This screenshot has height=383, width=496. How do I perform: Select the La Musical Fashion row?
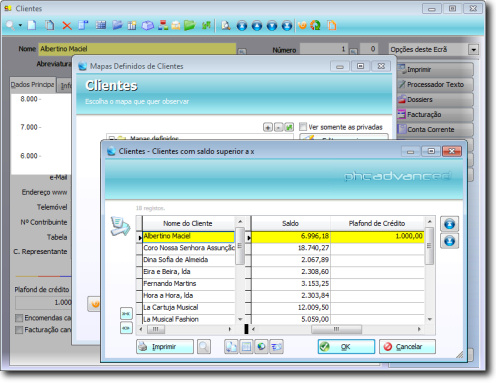click(189, 319)
